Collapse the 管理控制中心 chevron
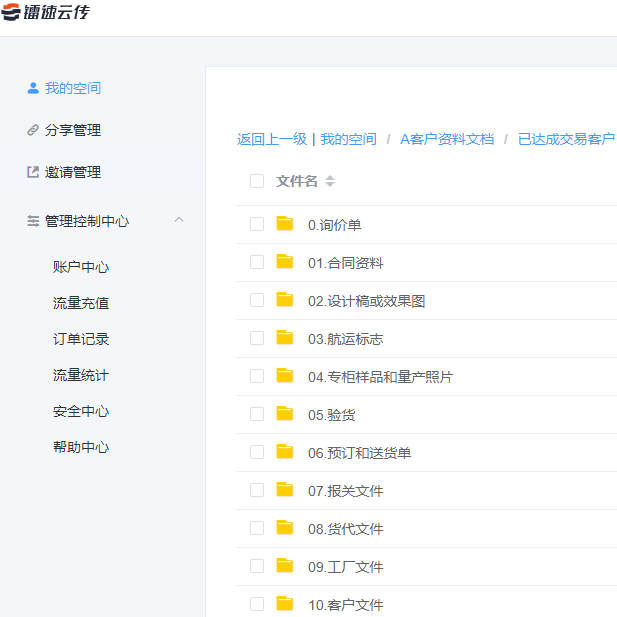 [x=179, y=220]
